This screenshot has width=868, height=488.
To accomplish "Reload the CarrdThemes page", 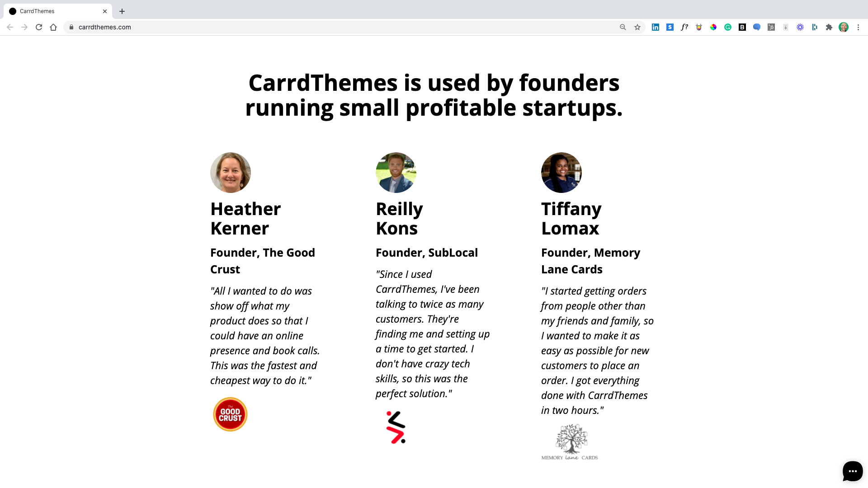I will coord(39,27).
